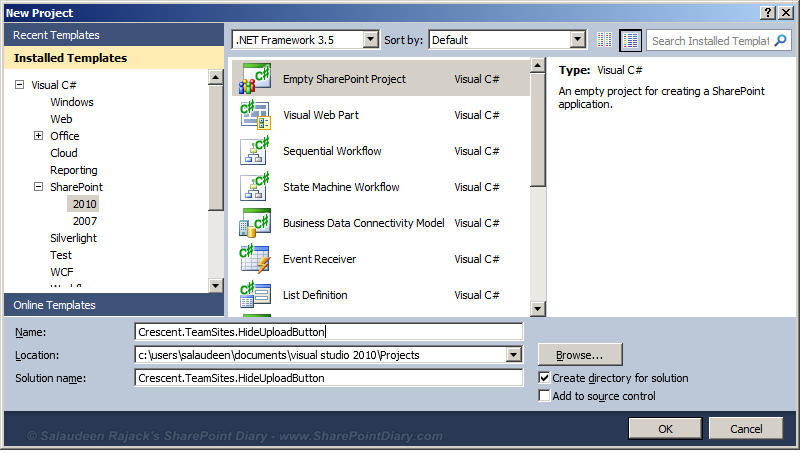Screen dimensions: 800x453
Task: Click the Empty SharePoint Project template icon
Action: (255, 79)
